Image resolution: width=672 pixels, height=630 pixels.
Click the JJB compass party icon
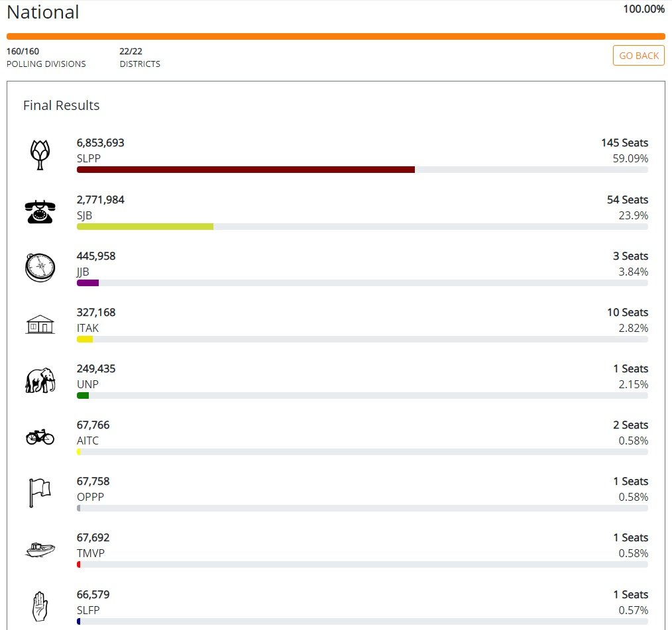pos(40,268)
